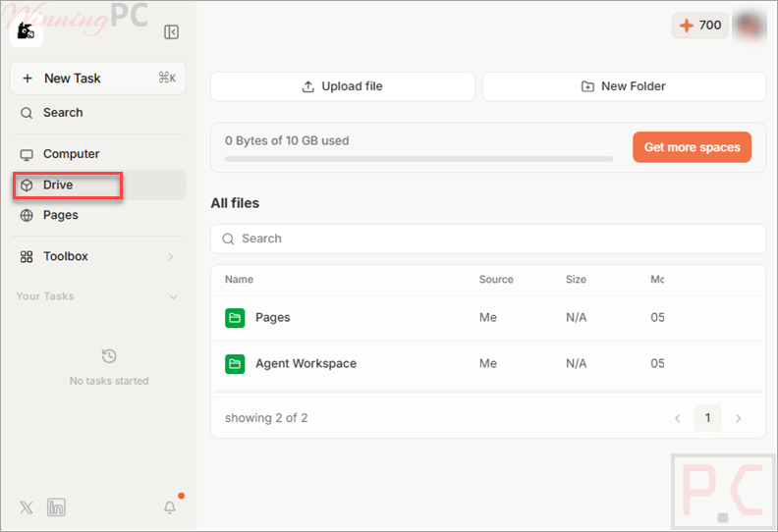Click the showing 2 of 2 text

point(266,418)
